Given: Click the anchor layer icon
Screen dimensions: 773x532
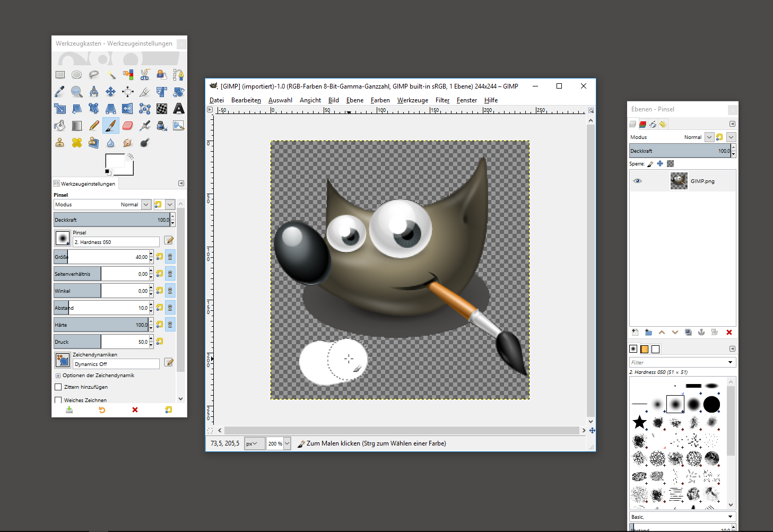Looking at the screenshot, I should coord(701,333).
